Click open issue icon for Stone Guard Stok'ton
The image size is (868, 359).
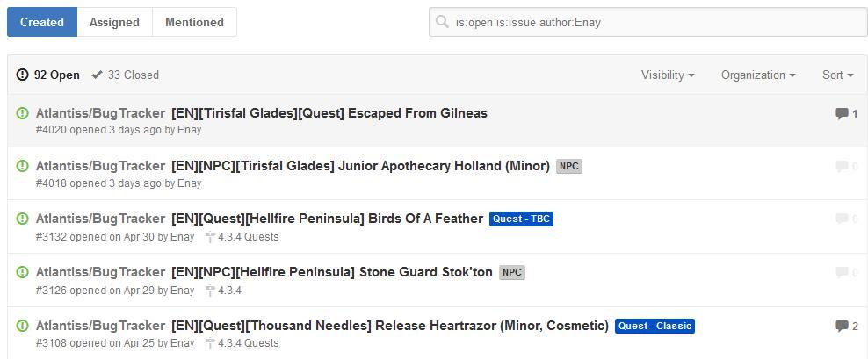[x=23, y=272]
